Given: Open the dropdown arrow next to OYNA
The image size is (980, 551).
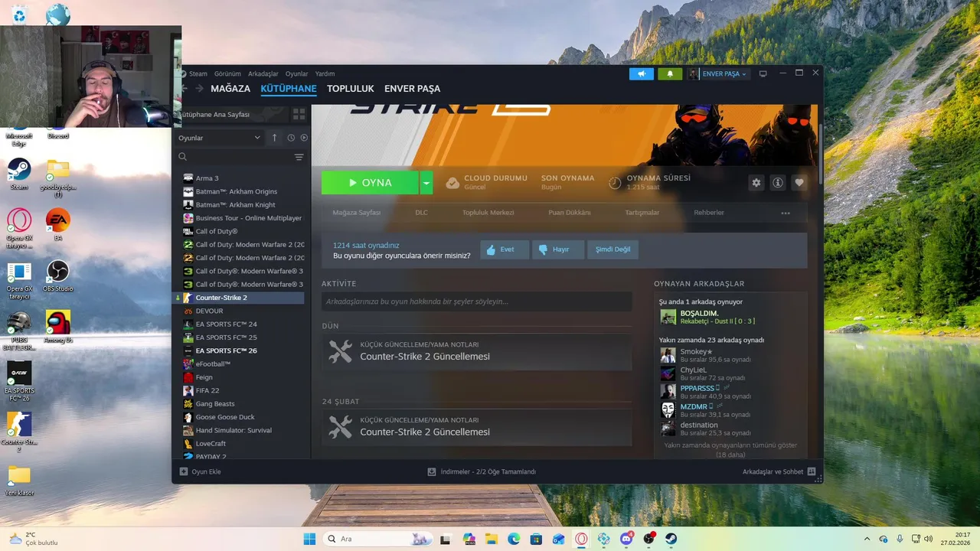Looking at the screenshot, I should click(x=426, y=183).
